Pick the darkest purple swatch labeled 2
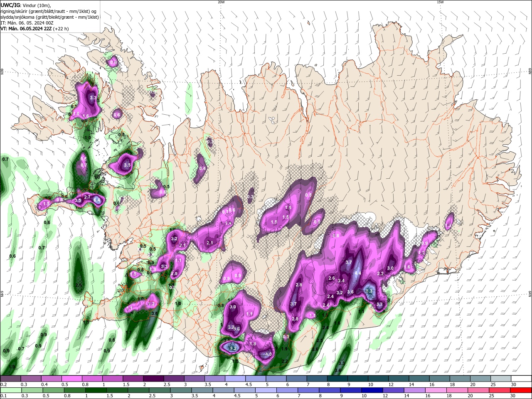This screenshot has height=399, width=532. [153, 379]
